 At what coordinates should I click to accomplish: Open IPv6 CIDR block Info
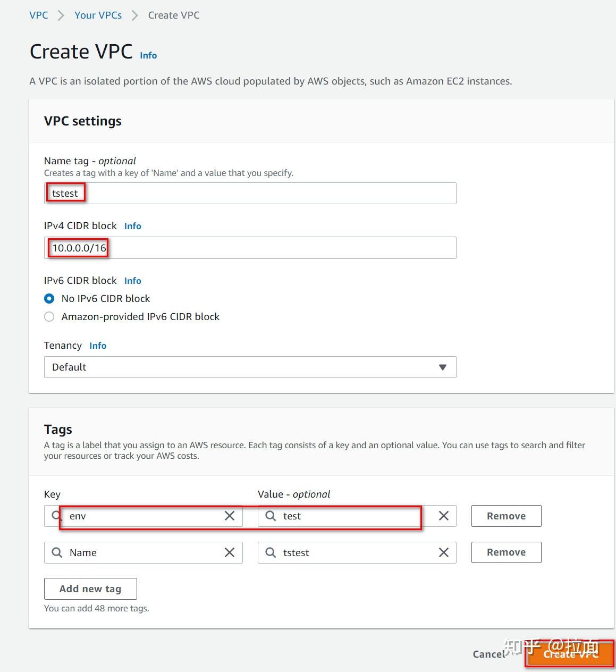tap(132, 281)
